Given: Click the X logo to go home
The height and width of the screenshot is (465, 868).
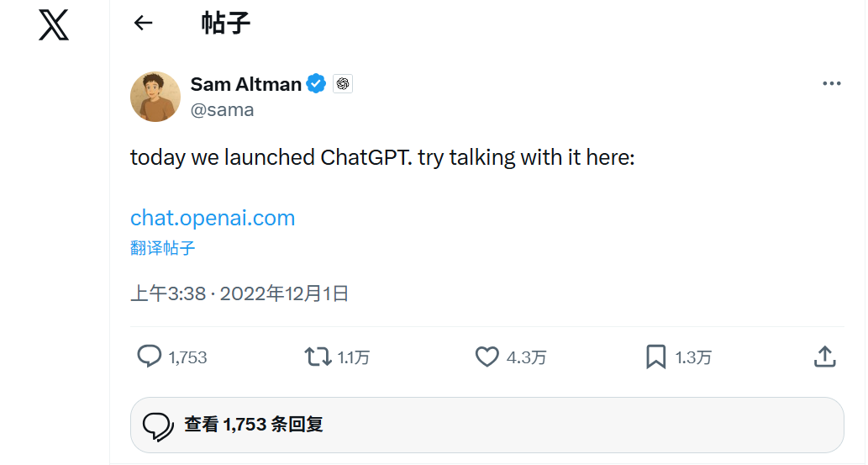Looking at the screenshot, I should point(54,25).
